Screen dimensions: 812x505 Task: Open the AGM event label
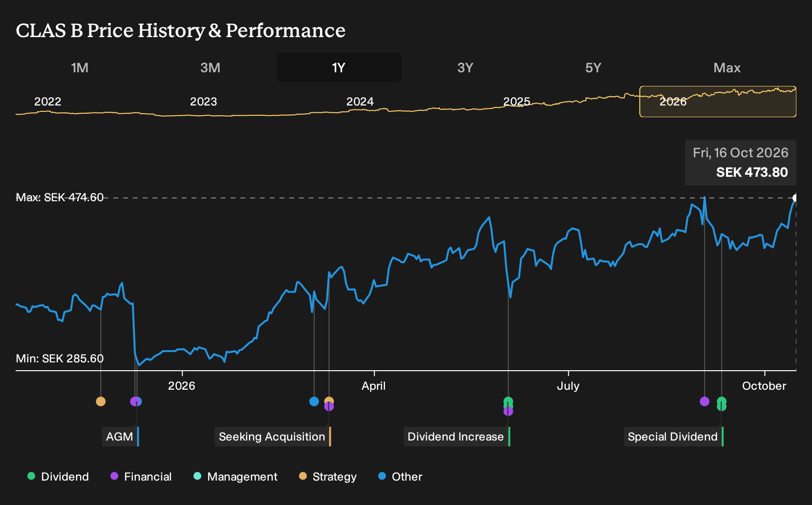[121, 437]
